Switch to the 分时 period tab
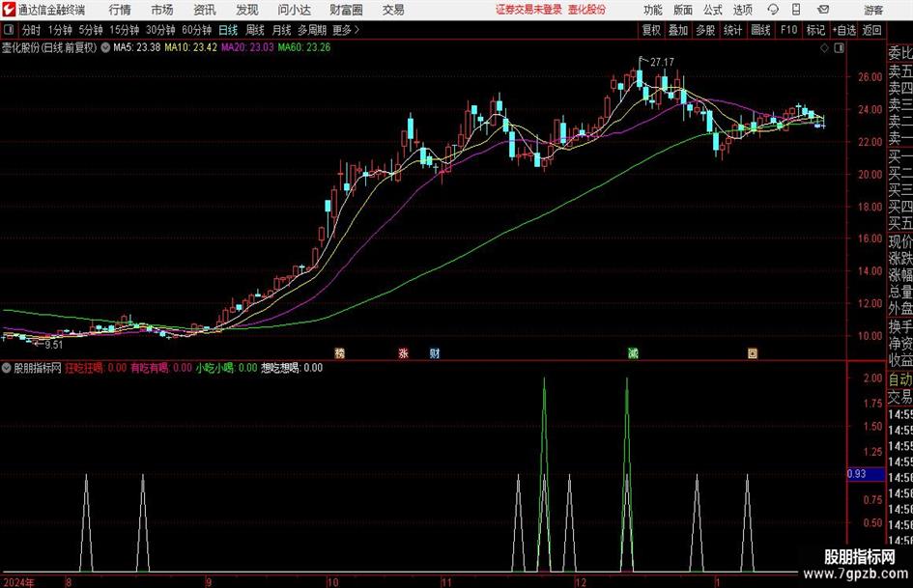 pyautogui.click(x=31, y=30)
